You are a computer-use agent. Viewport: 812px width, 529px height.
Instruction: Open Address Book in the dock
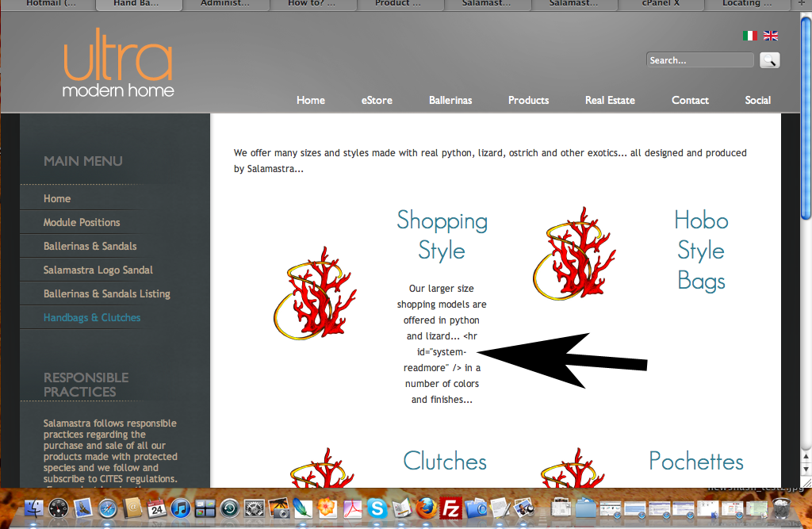(x=132, y=508)
